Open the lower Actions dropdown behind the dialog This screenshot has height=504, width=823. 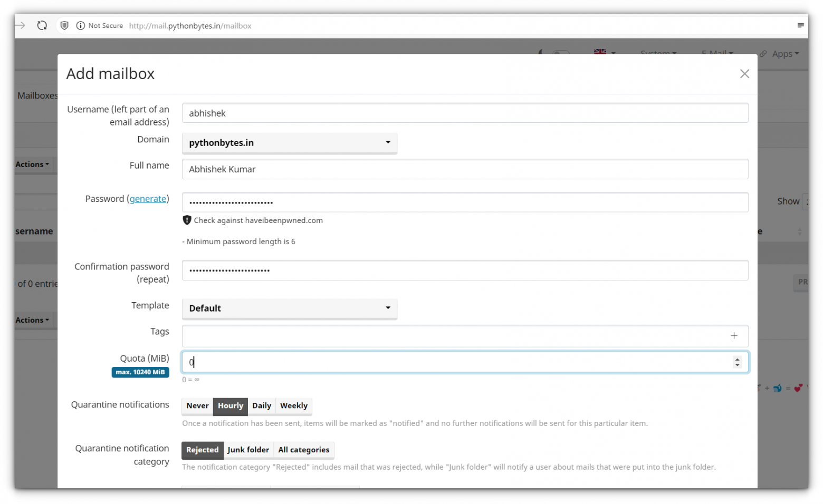pyautogui.click(x=33, y=320)
